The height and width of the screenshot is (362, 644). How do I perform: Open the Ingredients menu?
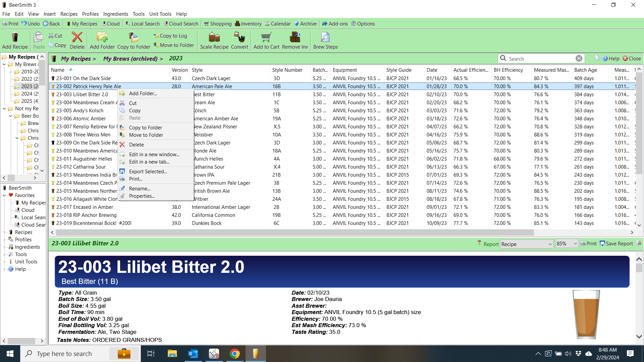pos(115,14)
